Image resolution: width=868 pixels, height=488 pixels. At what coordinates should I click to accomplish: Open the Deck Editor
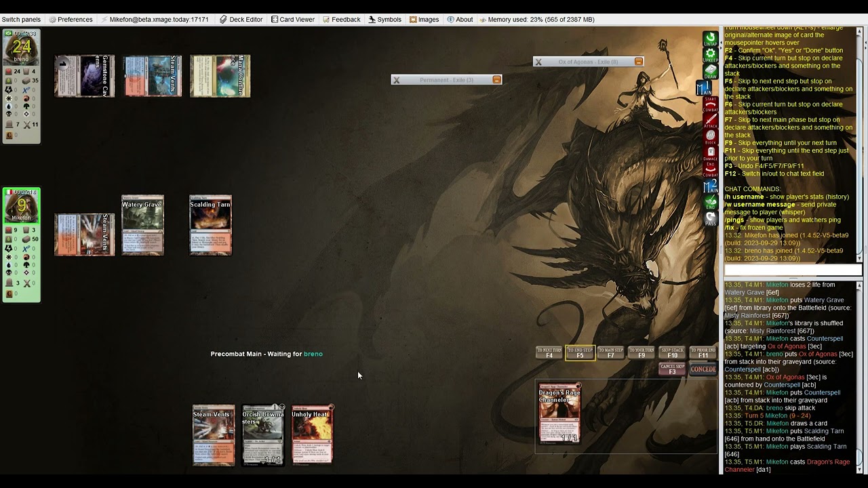coord(241,20)
